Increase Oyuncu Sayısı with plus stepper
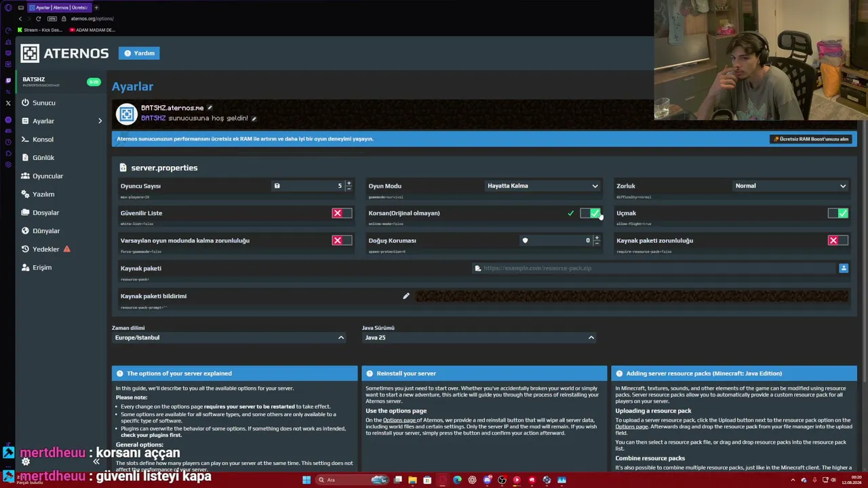Viewport: 868px width, 488px height. point(349,183)
